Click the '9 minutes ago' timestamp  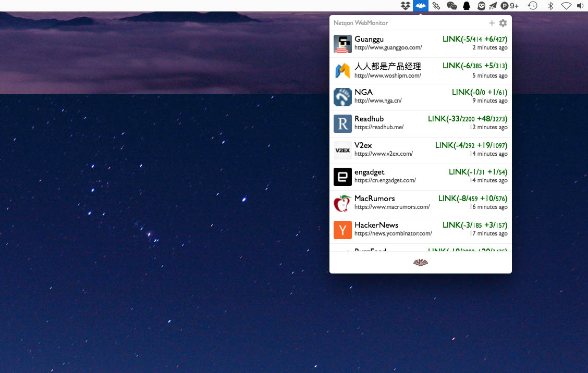490,101
